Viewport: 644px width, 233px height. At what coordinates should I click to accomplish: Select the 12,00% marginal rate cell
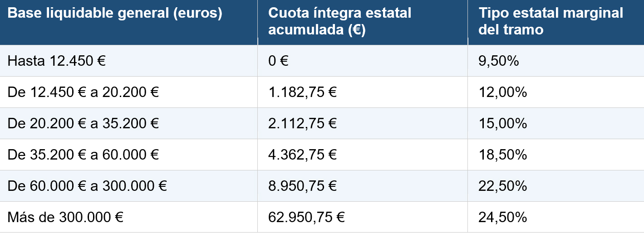pyautogui.click(x=502, y=92)
